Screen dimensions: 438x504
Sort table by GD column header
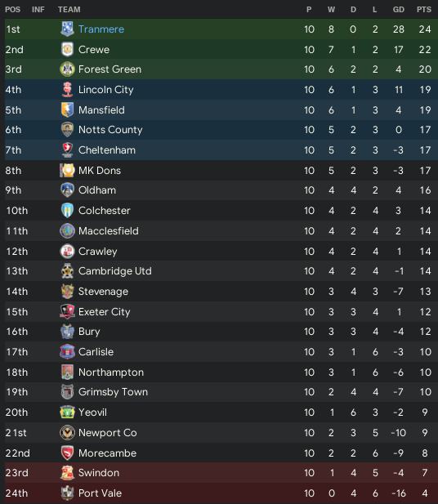tap(399, 10)
